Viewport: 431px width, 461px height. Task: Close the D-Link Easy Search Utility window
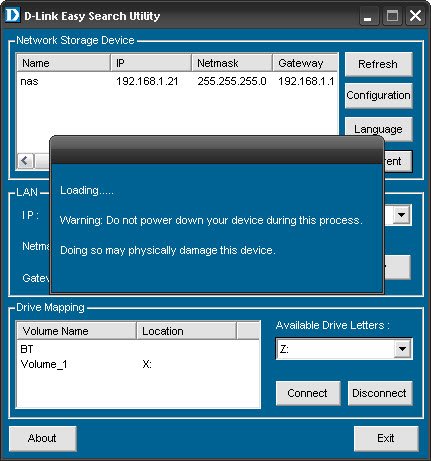point(415,16)
